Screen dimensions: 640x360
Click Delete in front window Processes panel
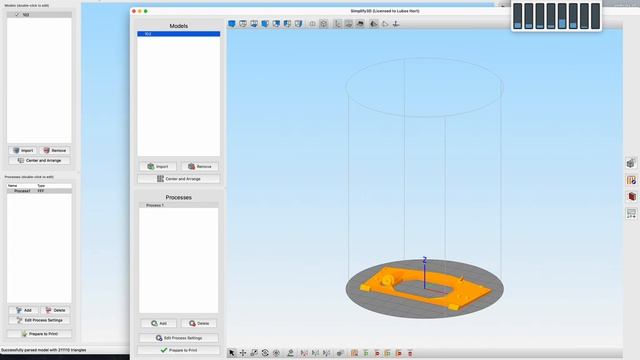(199, 323)
